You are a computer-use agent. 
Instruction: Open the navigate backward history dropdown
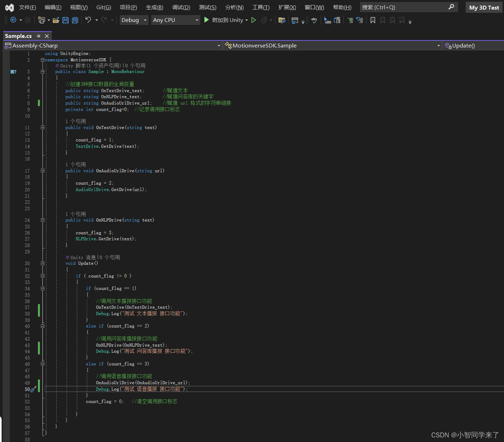[21, 20]
